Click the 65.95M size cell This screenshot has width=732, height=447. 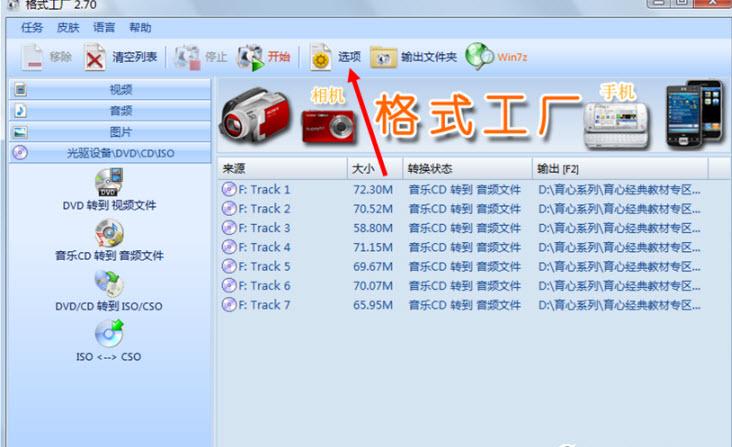click(x=373, y=305)
